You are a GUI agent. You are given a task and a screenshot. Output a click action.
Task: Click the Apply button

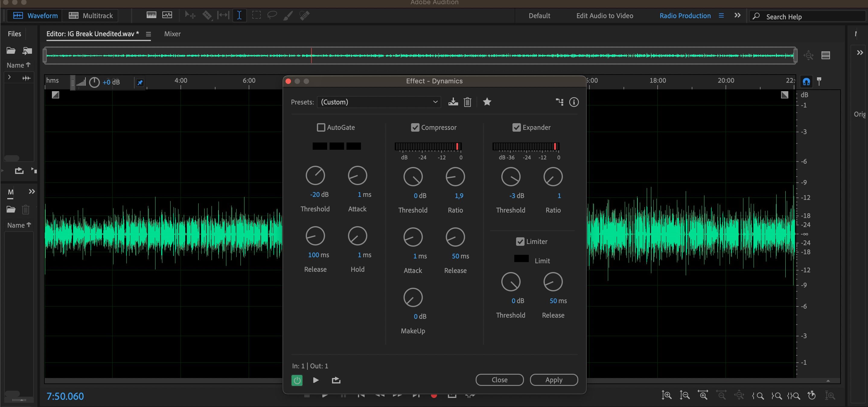[554, 380]
